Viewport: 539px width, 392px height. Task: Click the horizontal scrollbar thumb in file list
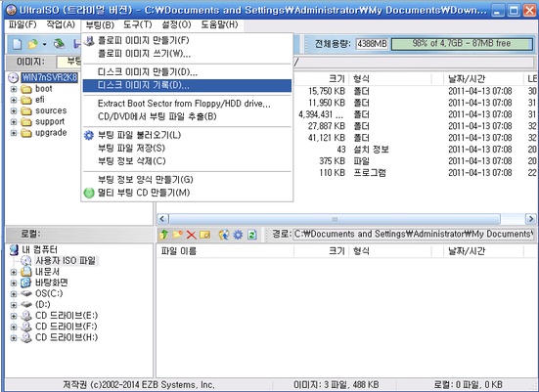pyautogui.click(x=335, y=219)
